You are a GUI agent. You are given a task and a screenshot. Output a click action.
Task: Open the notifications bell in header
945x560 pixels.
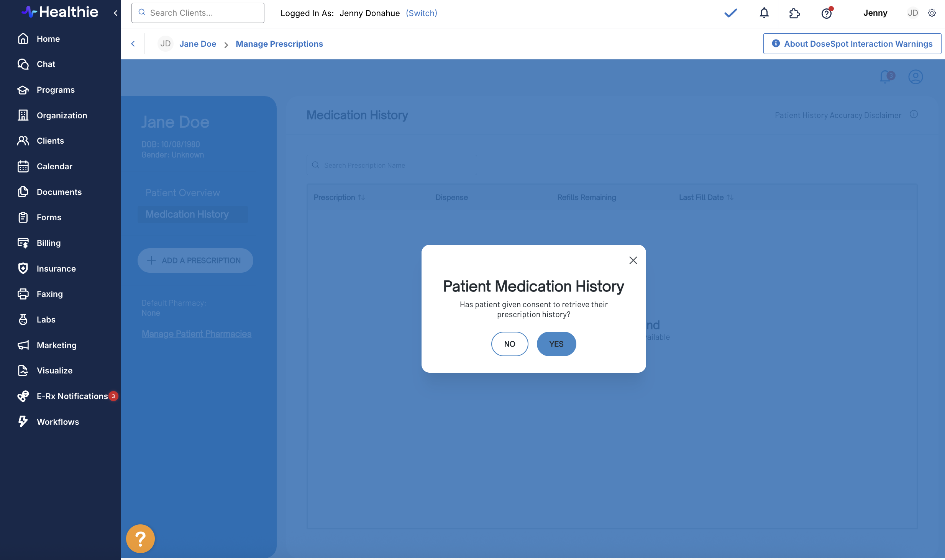click(x=764, y=13)
